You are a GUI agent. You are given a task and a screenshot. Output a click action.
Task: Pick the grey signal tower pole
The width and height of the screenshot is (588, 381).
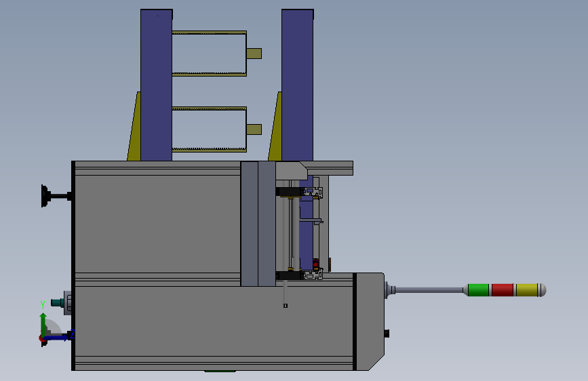coord(429,290)
